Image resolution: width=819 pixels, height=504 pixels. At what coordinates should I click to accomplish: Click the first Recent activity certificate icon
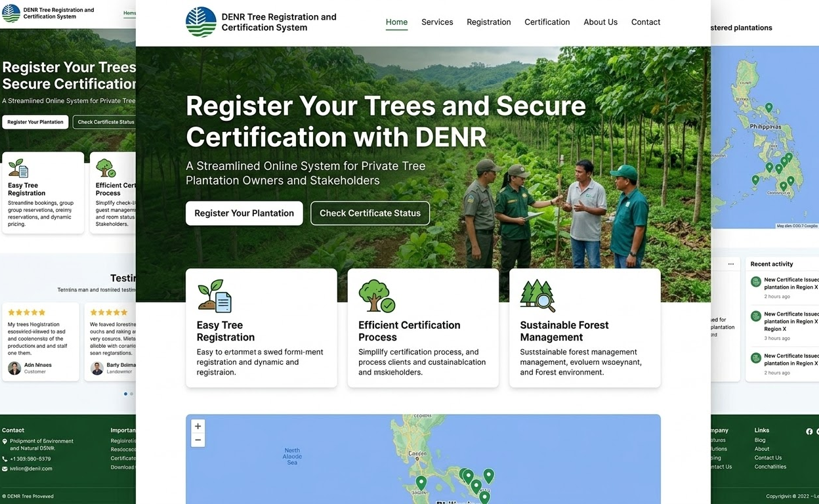coord(756,282)
